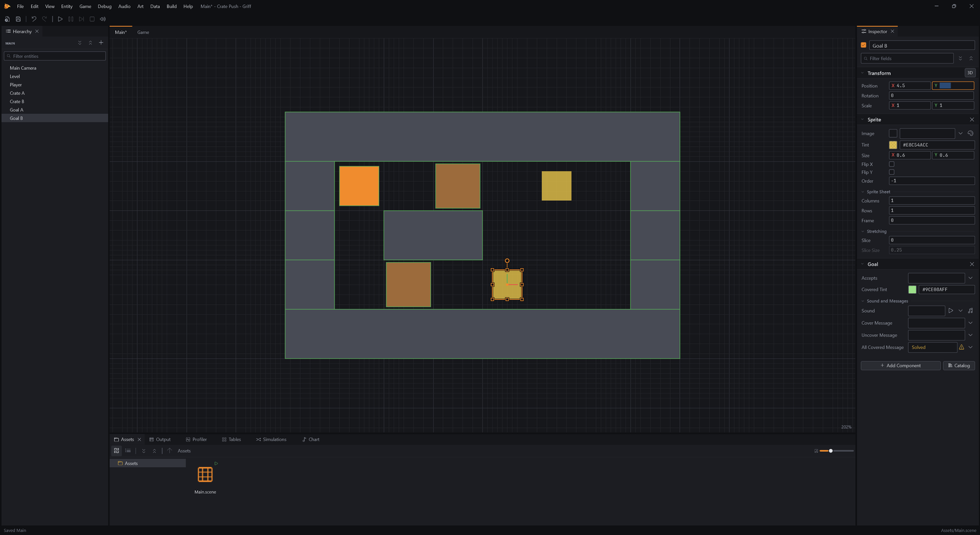The image size is (980, 535).
Task: Toggle the 3D transform button
Action: coord(970,73)
